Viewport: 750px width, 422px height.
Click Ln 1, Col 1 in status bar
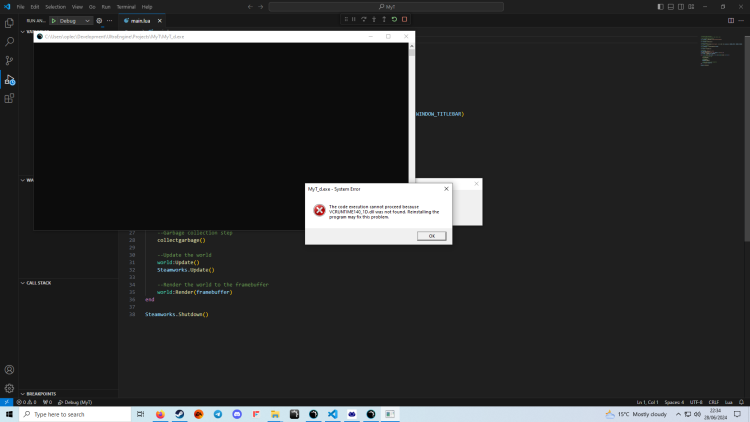pyautogui.click(x=647, y=402)
